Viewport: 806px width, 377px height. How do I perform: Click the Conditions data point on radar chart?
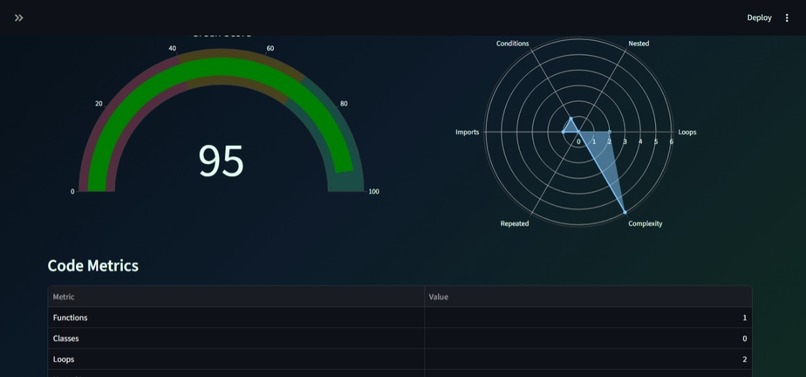(x=571, y=118)
